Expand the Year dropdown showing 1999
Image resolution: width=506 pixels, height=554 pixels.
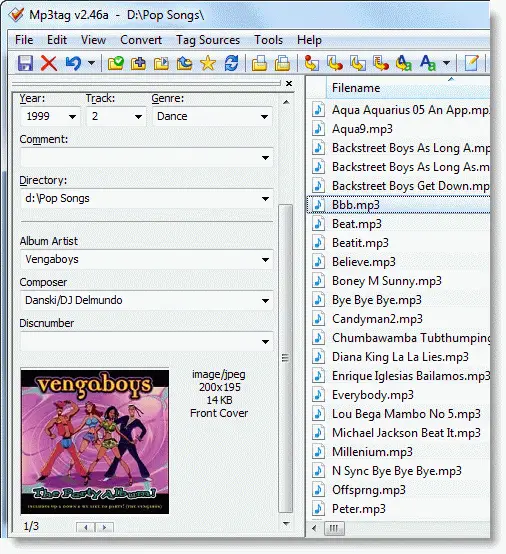pos(72,117)
